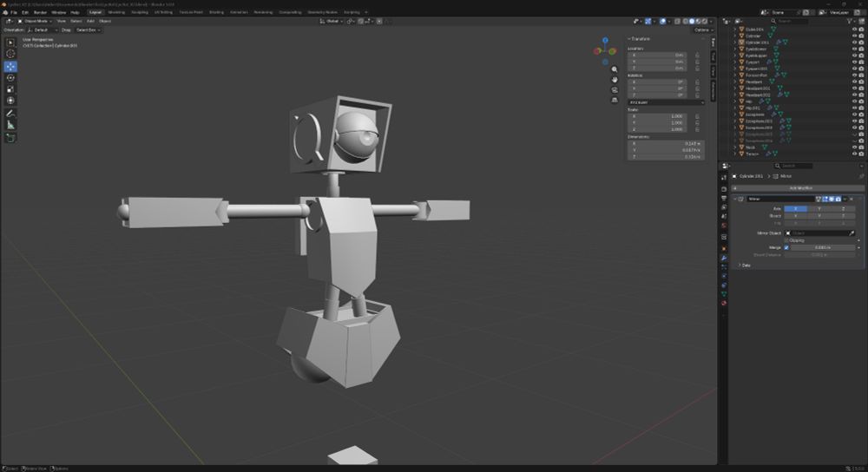Uncheck the Merge checkbox
Screen dimensions: 868x472
pos(787,247)
